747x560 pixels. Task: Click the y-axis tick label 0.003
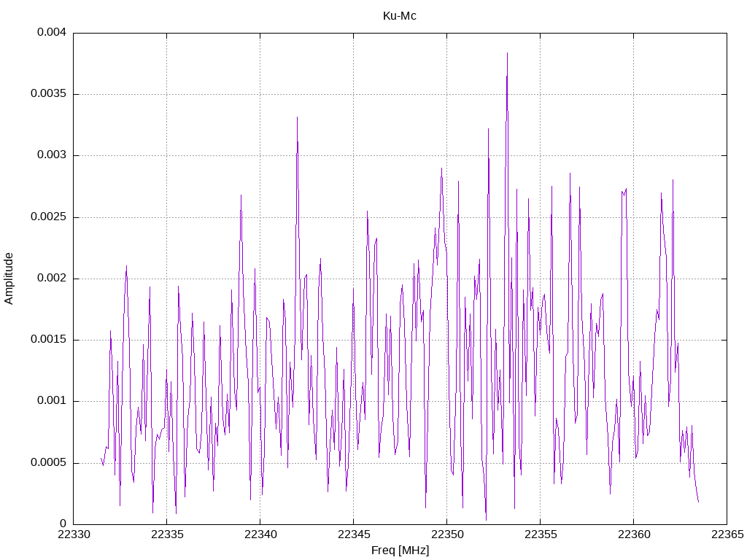[x=52, y=155]
